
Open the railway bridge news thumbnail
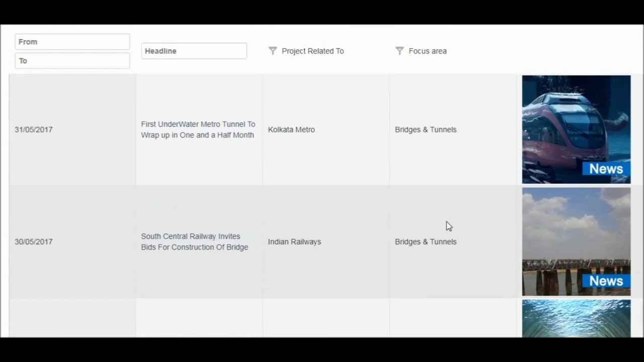pos(576,241)
